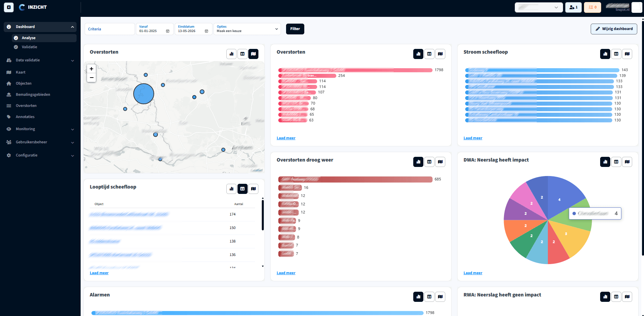Switch DWA Neerslag heeft impact to map view

tap(627, 162)
